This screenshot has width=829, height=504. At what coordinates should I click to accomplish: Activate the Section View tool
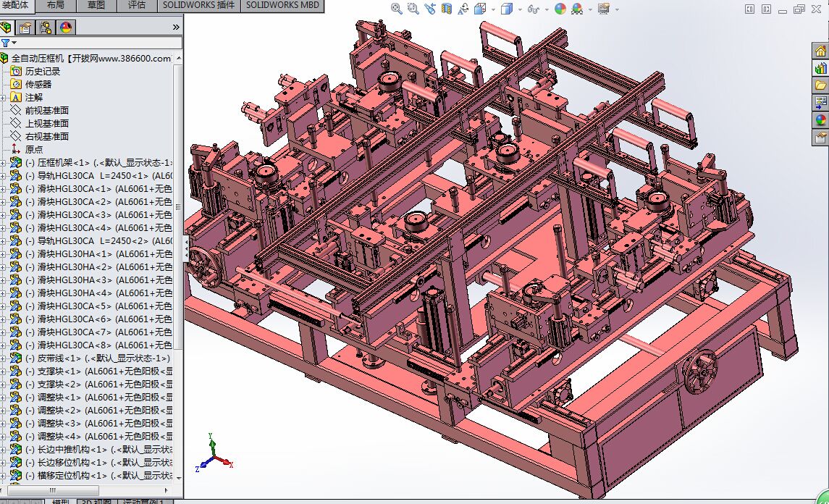coord(447,9)
